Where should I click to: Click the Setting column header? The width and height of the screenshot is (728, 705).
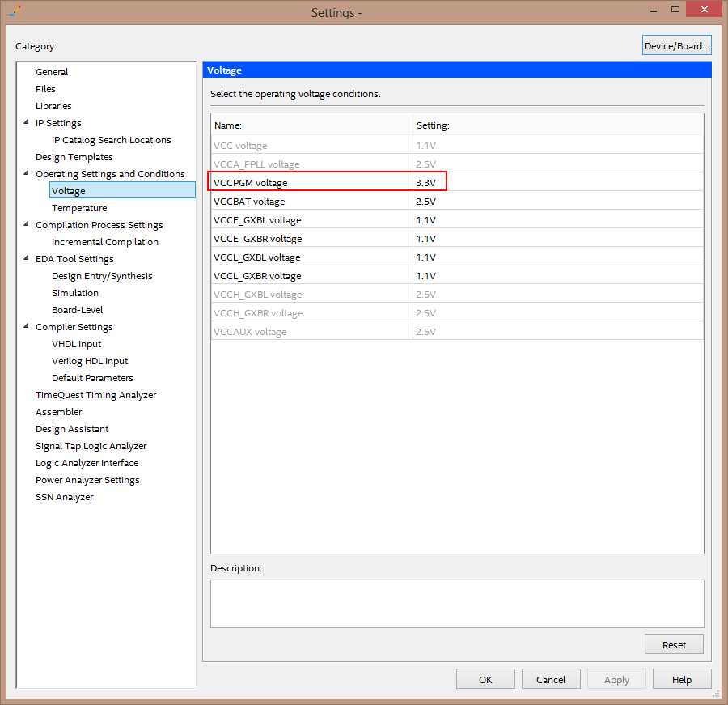(558, 125)
